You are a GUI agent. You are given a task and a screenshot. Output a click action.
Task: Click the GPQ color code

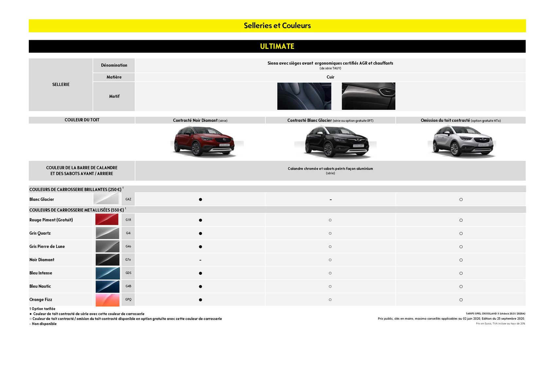(128, 300)
